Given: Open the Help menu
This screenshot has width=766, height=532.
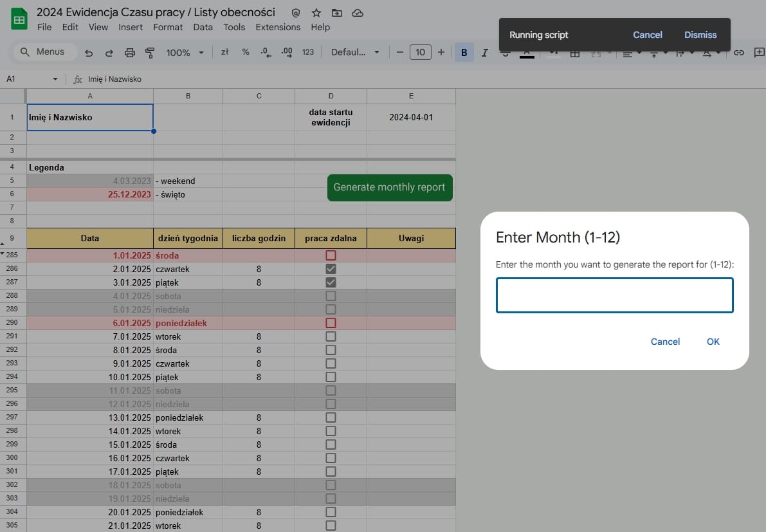Looking at the screenshot, I should point(320,28).
